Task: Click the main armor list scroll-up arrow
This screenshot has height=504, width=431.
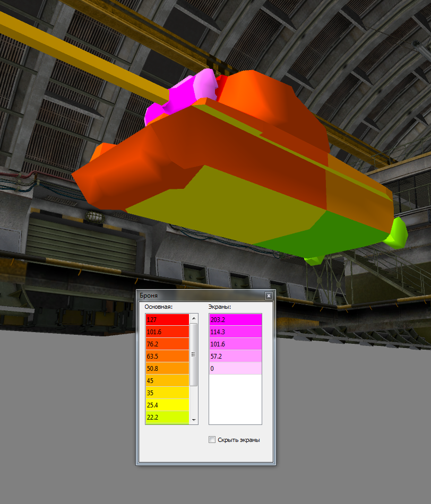Action: click(194, 318)
